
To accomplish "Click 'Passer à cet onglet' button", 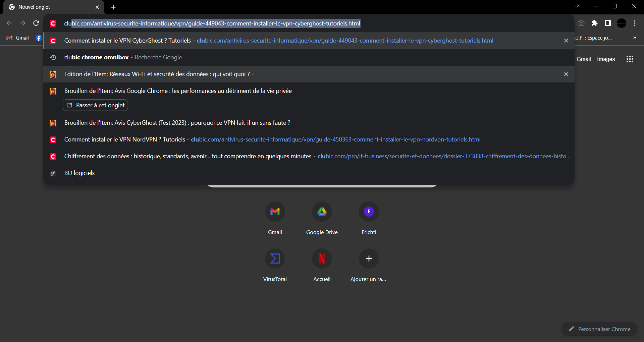I will pos(96,105).
